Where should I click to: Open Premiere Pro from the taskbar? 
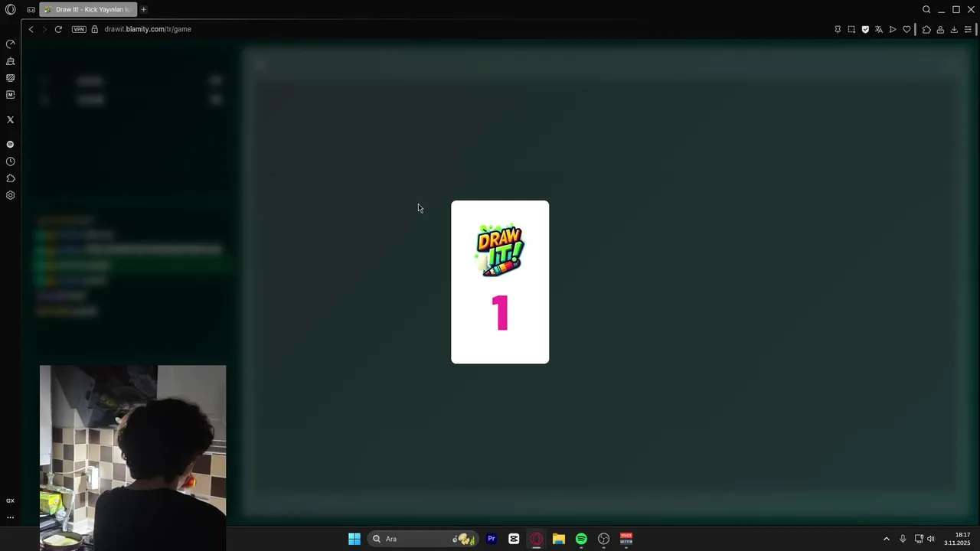492,539
